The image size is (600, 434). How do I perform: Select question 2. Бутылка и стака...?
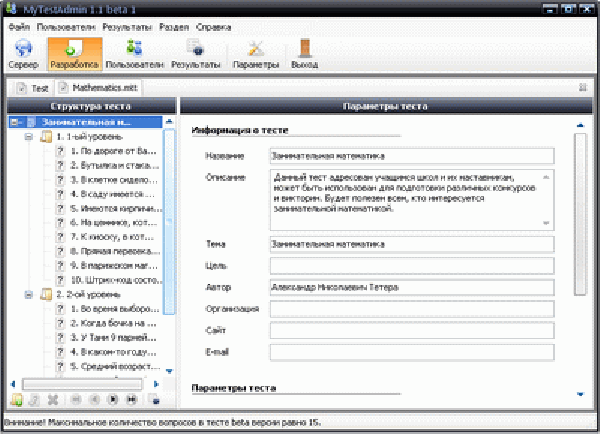114,165
